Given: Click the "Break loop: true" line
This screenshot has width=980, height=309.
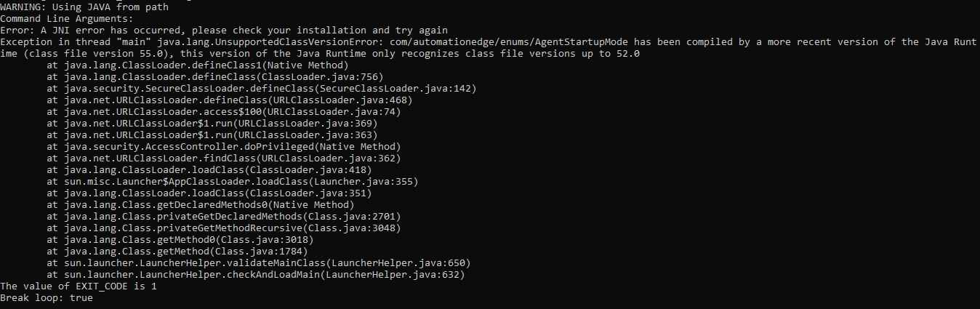Looking at the screenshot, I should [x=47, y=297].
